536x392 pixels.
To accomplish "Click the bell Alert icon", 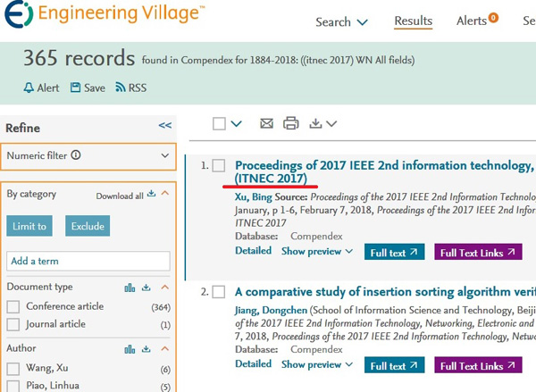I will point(29,88).
